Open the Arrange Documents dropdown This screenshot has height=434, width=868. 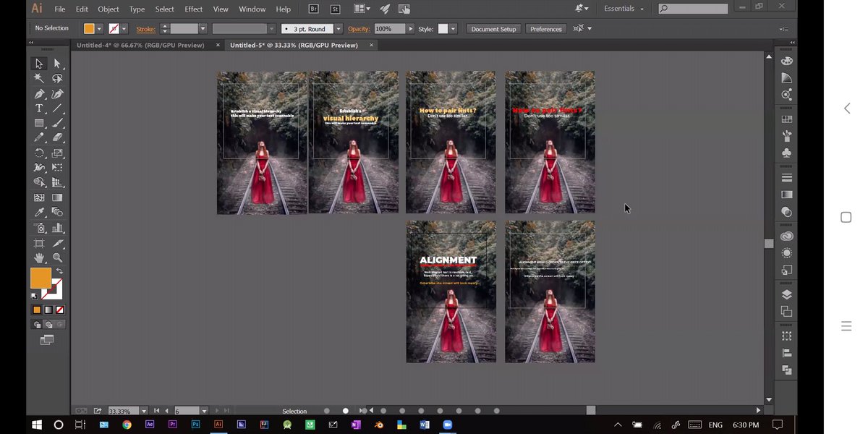(362, 9)
